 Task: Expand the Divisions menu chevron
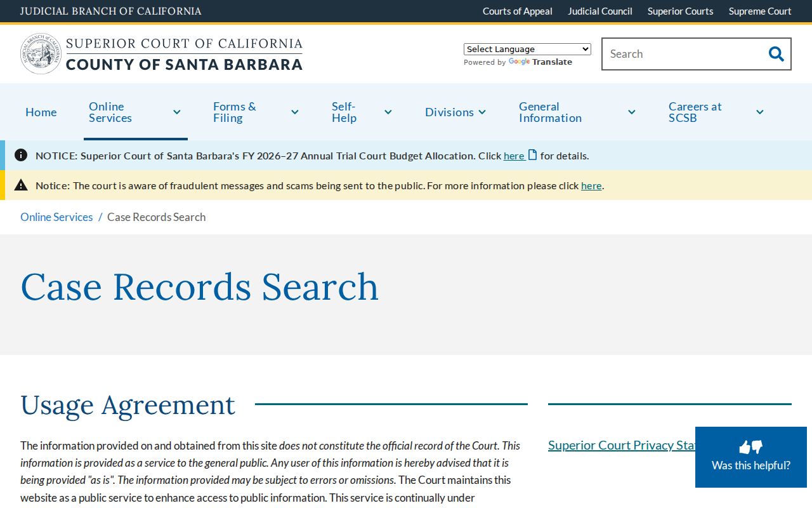coord(482,112)
